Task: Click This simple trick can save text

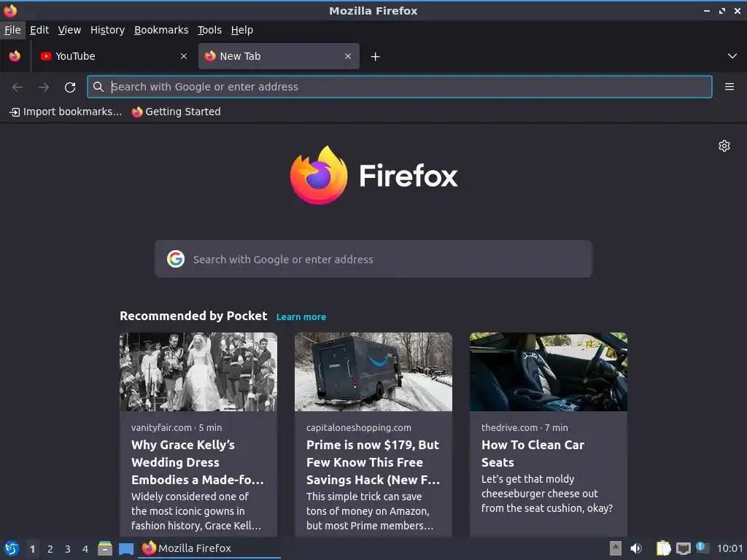Action: tap(370, 511)
